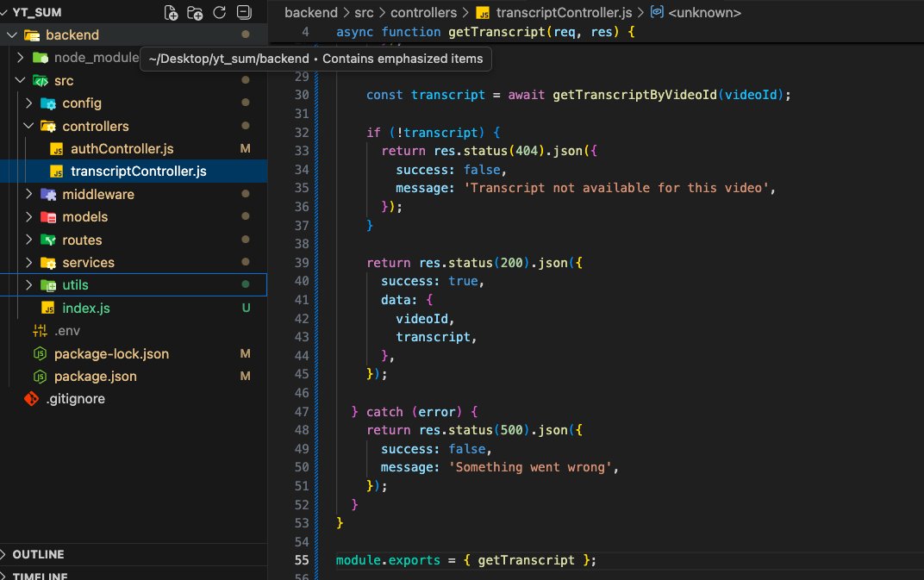Click status code 404 on line 33

527,151
